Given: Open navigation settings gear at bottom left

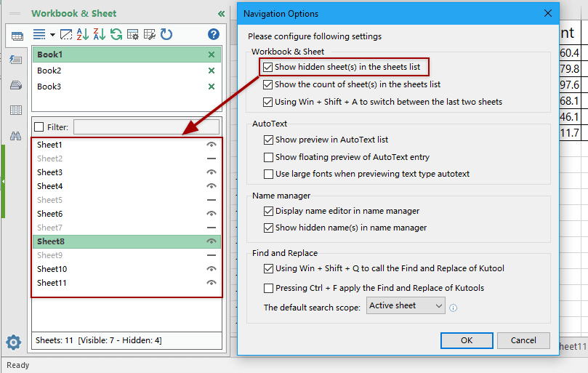Looking at the screenshot, I should pos(13,342).
